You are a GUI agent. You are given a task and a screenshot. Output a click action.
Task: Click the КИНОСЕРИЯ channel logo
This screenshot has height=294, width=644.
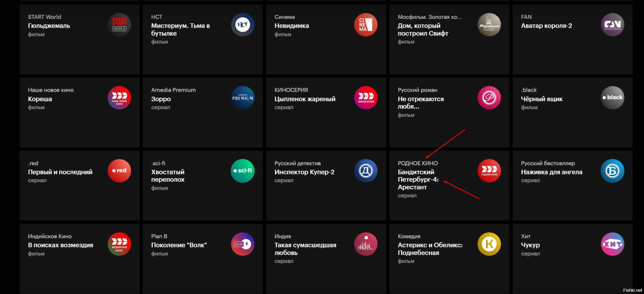click(x=366, y=98)
